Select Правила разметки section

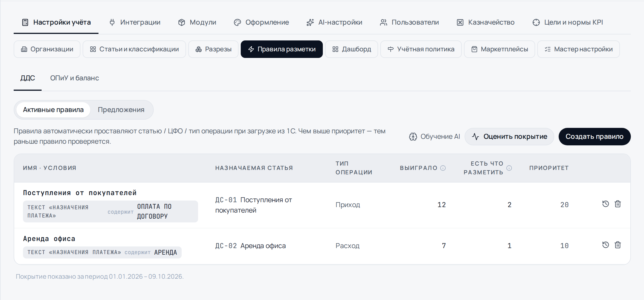[x=282, y=49]
